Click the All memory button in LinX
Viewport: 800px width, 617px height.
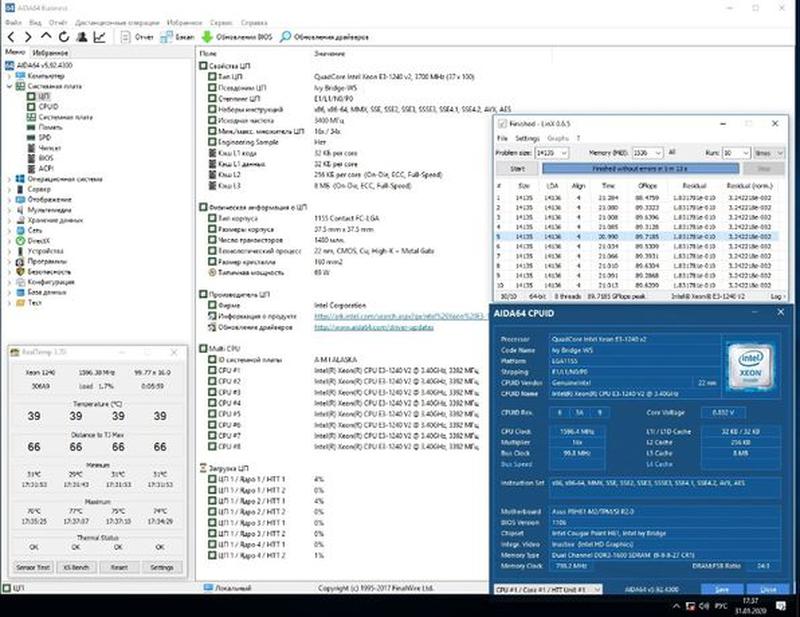(672, 152)
